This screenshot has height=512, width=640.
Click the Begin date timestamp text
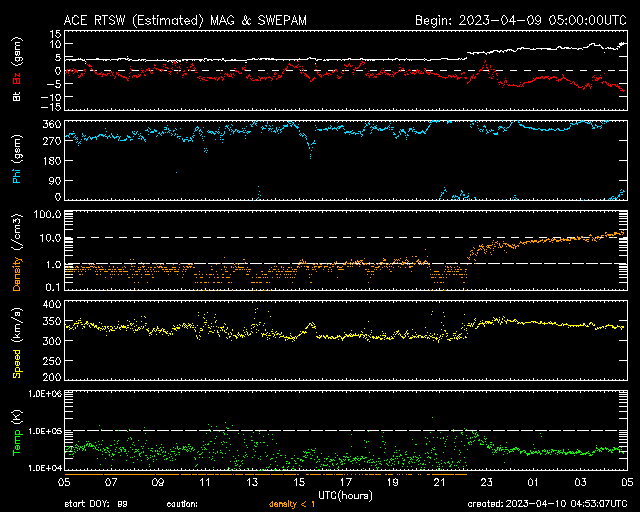(x=521, y=19)
